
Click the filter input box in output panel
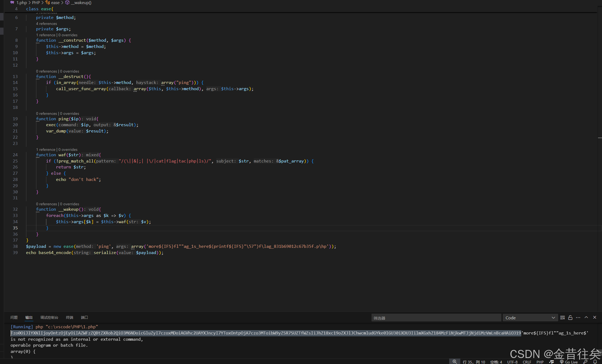436,318
